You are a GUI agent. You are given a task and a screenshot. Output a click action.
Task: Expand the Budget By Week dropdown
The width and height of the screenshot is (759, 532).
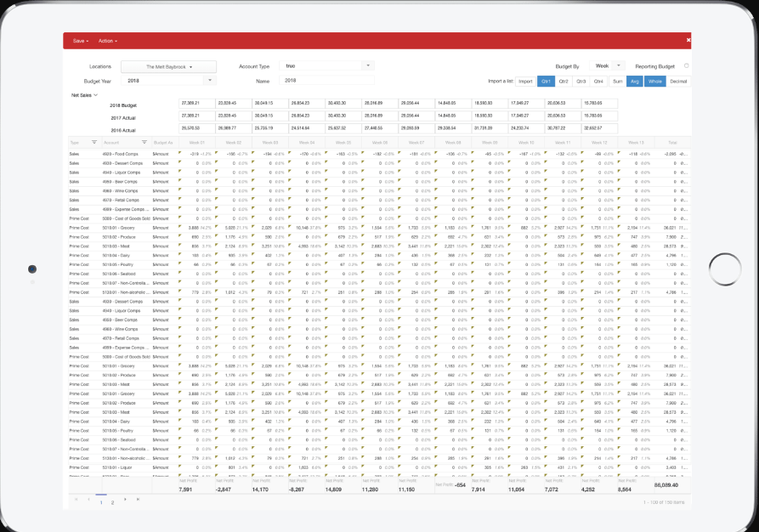(607, 65)
